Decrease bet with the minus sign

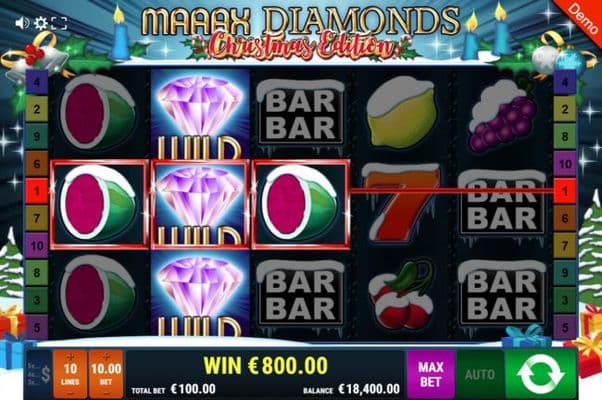click(x=106, y=393)
